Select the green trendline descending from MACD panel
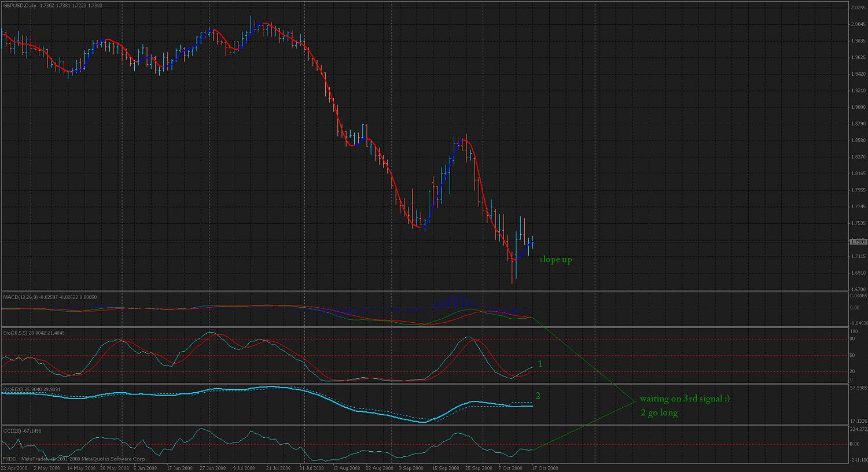The height and width of the screenshot is (472, 868). click(583, 360)
